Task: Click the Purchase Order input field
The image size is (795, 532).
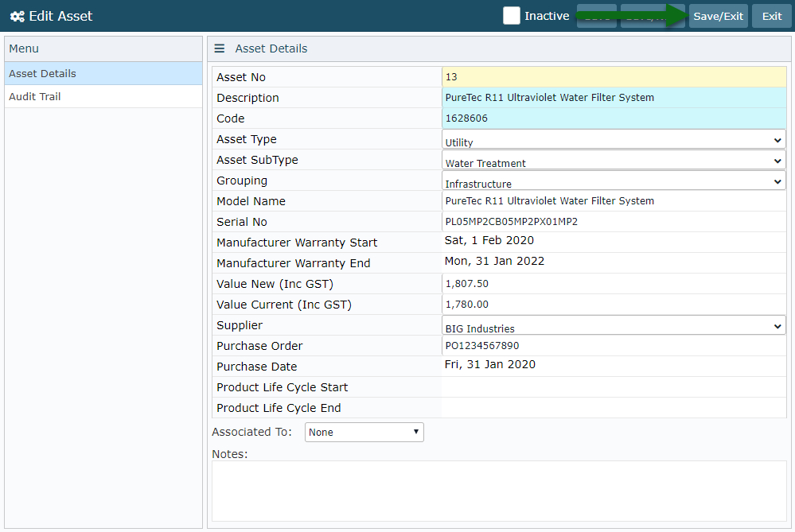Action: coord(614,346)
